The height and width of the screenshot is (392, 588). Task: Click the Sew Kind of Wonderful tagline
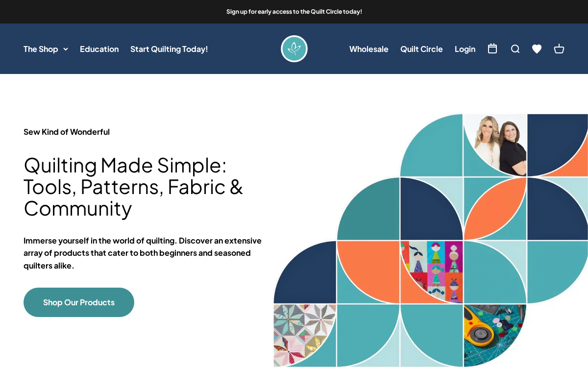(x=66, y=132)
